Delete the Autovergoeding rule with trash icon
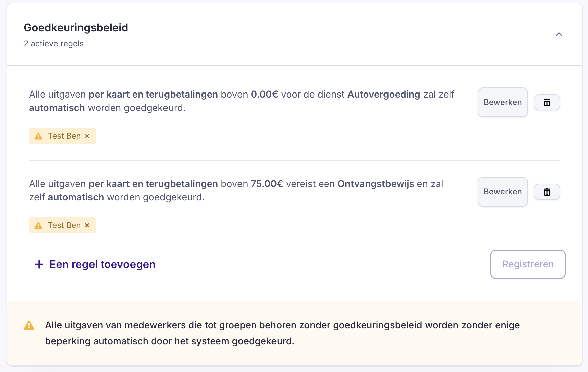This screenshot has width=588, height=372. click(547, 102)
